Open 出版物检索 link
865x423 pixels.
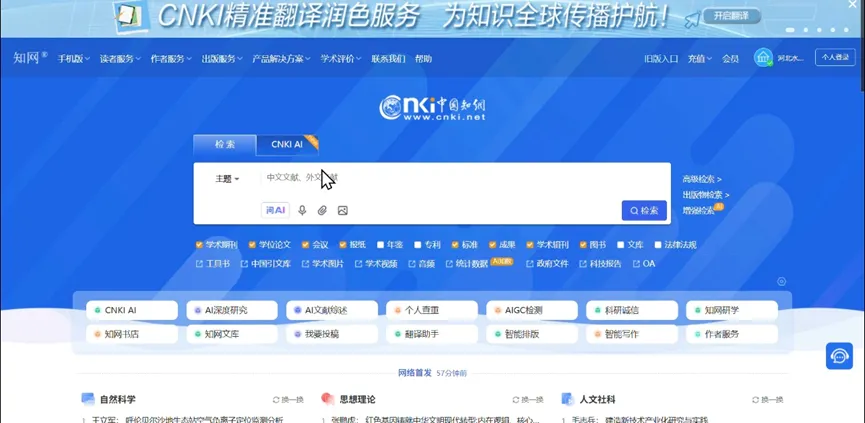pyautogui.click(x=706, y=195)
